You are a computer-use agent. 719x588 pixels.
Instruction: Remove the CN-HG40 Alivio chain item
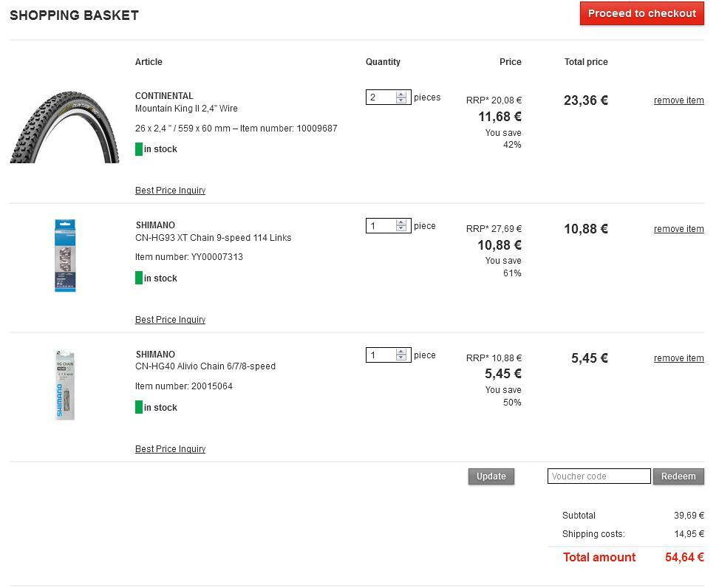click(x=678, y=358)
